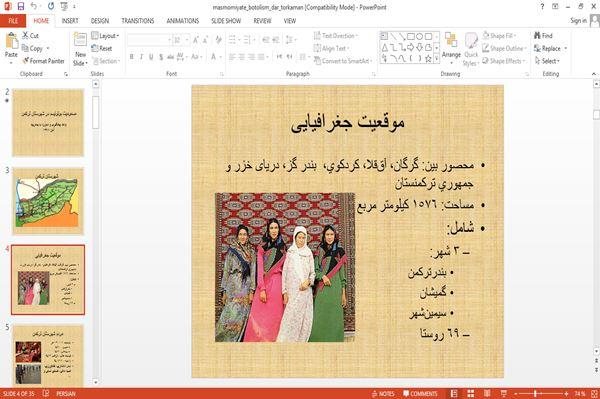Screen dimensions: 600x399
Task: Open the Quick Styles gallery
Action: [471, 50]
